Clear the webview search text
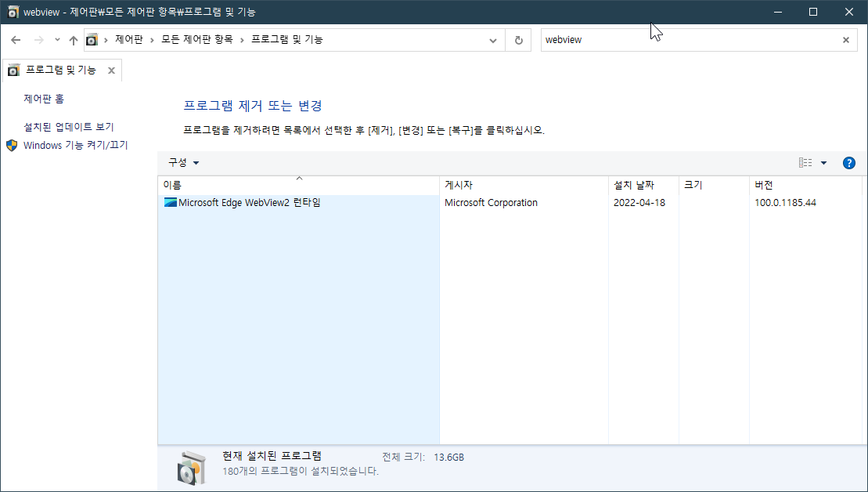 pyautogui.click(x=846, y=40)
